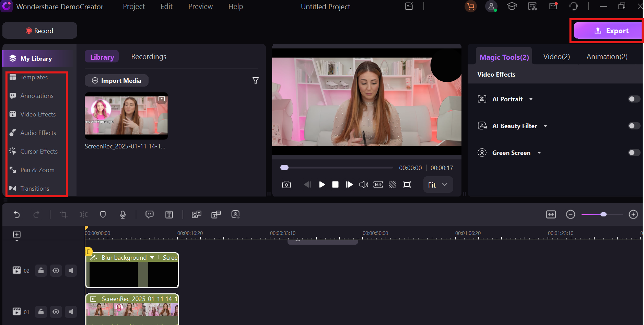
Task: Hide track 01 with the eye toggle
Action: 56,312
